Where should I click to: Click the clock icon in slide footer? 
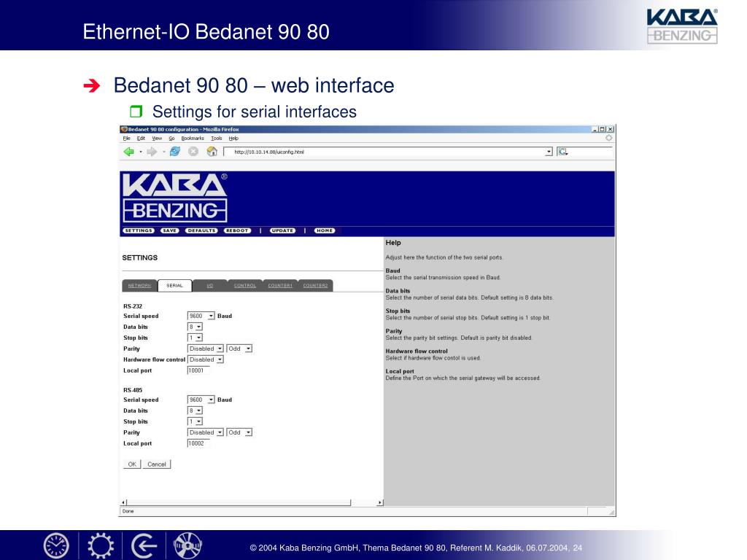(56, 545)
